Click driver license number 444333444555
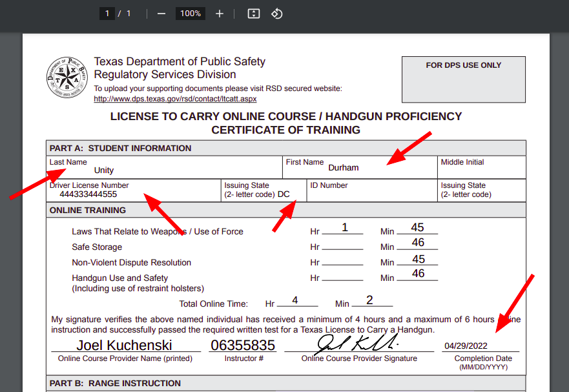 coord(88,194)
